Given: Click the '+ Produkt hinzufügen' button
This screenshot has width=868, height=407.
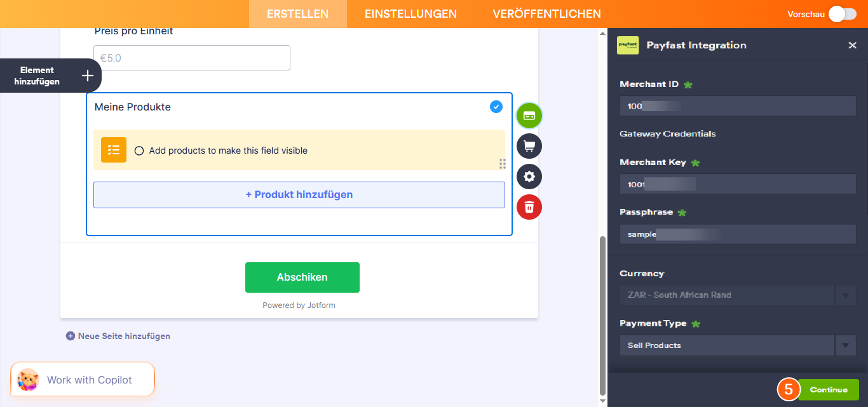Looking at the screenshot, I should (x=299, y=194).
